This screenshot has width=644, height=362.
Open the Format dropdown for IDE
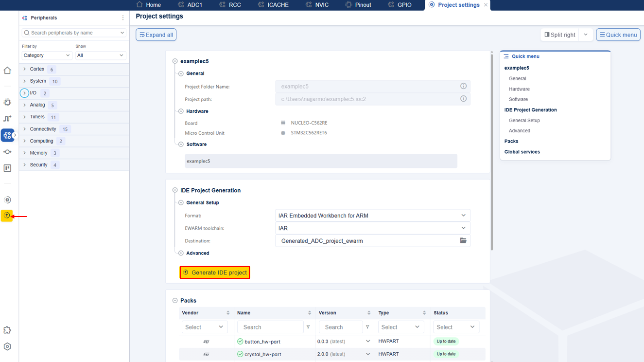372,216
